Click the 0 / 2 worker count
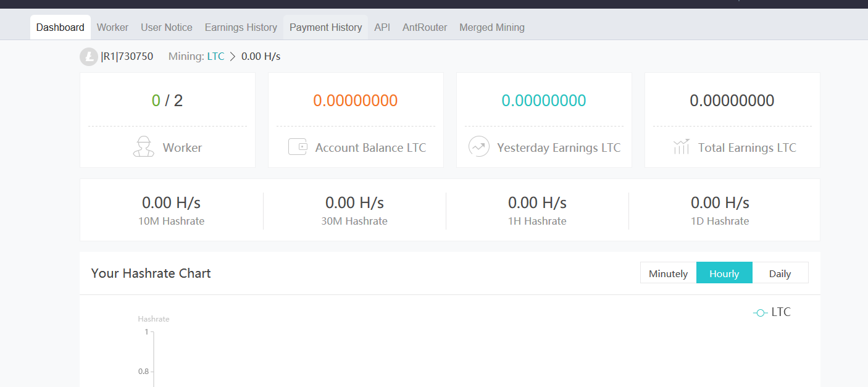This screenshot has width=868, height=387. pos(167,101)
